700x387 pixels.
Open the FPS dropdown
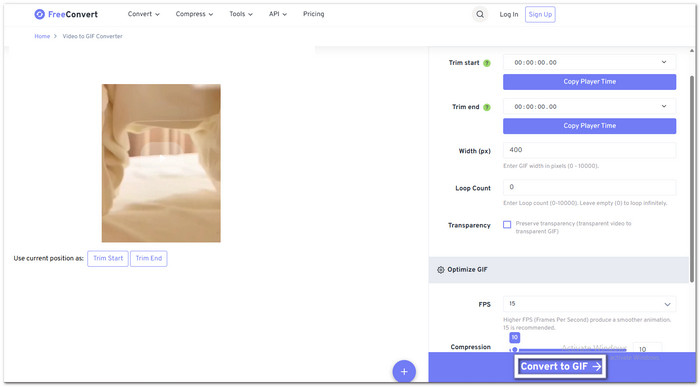click(589, 304)
